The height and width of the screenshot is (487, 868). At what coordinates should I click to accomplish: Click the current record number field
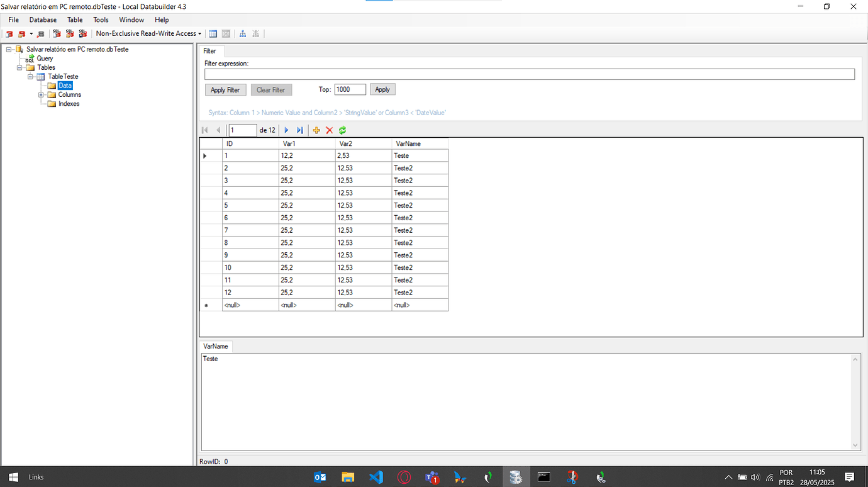point(243,130)
